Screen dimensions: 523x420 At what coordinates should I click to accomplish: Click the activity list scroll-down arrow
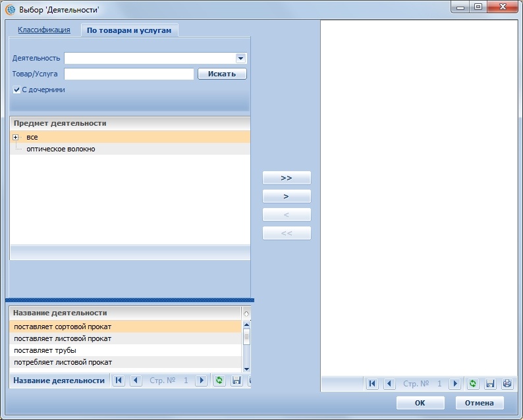[x=246, y=369]
